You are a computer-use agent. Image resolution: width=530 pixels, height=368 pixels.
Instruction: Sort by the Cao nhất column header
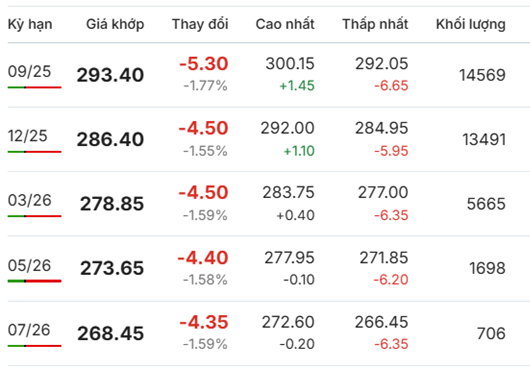point(285,24)
